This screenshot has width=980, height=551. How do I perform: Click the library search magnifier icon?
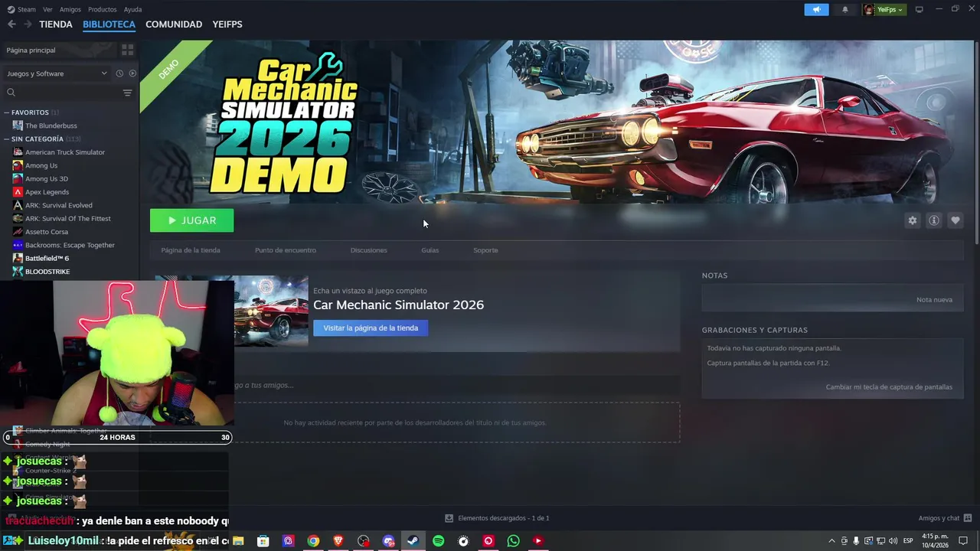point(11,93)
